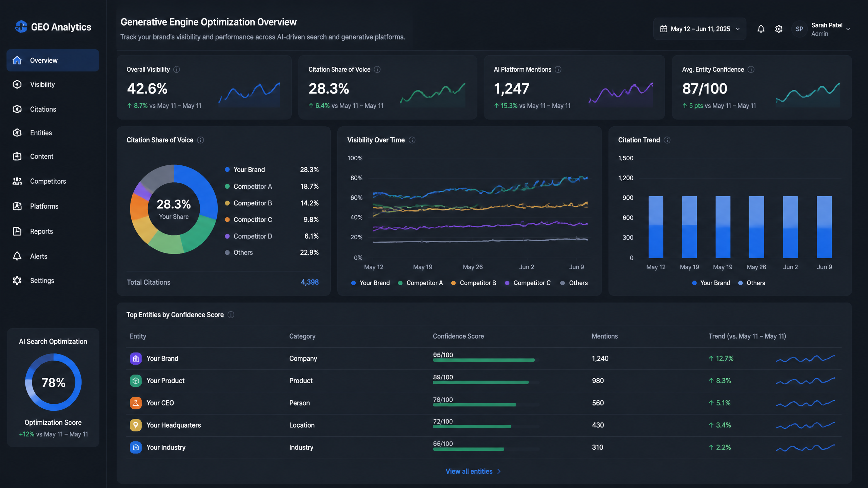Click the Alerts bell icon in sidebar
This screenshot has width=868, height=488.
coord(17,256)
